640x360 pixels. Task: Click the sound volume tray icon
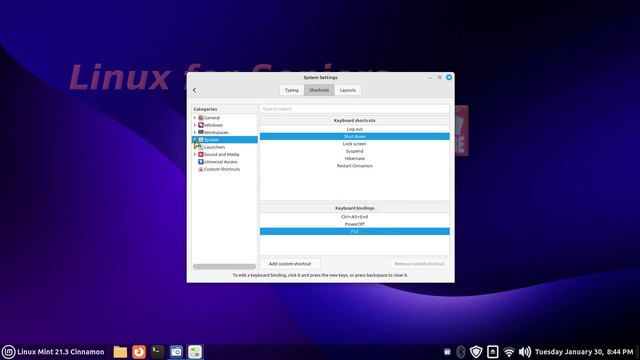[524, 351]
